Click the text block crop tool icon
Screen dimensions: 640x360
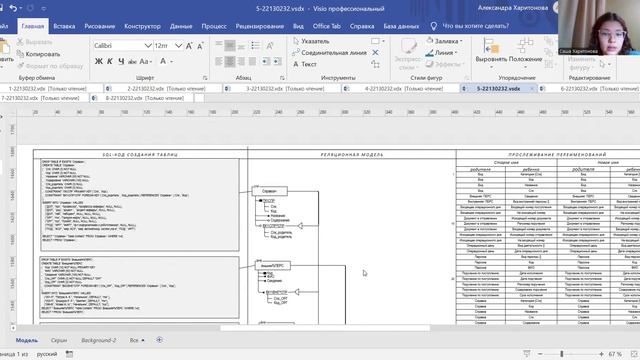tap(375, 64)
